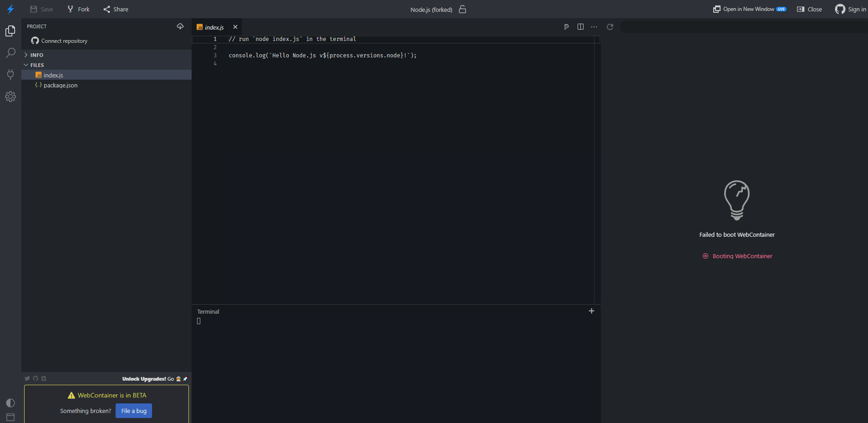Toggle split editor view
Viewport: 868px width, 423px height.
coord(581,26)
